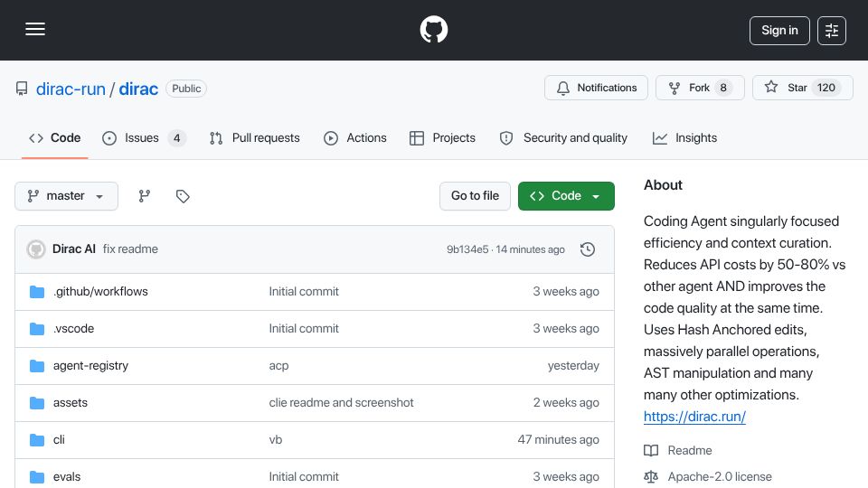This screenshot has height=488, width=868.
Task: Open commit hash 9b134e5
Action: coord(467,249)
